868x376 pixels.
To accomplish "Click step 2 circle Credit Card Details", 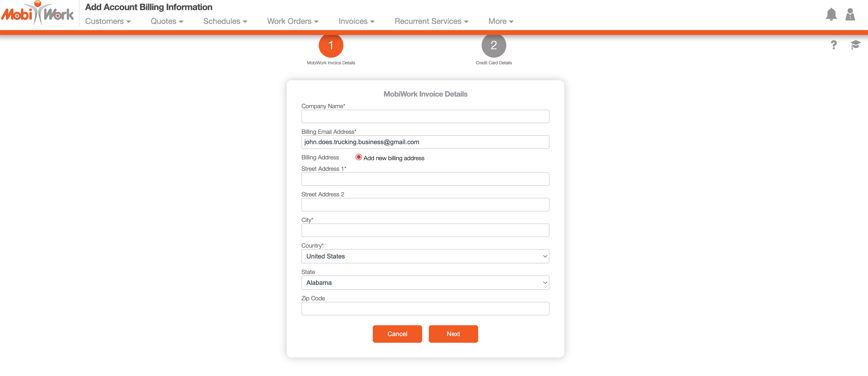I will [x=494, y=45].
